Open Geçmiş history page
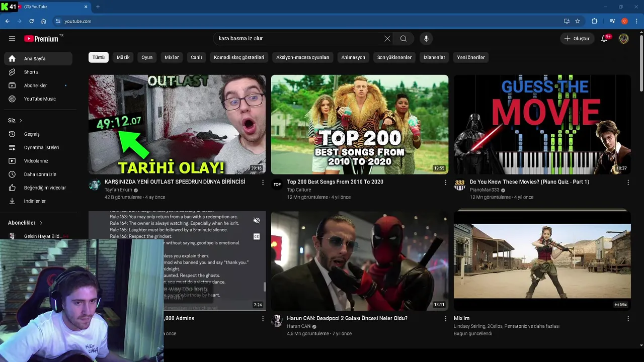The width and height of the screenshot is (644, 362). point(38,134)
